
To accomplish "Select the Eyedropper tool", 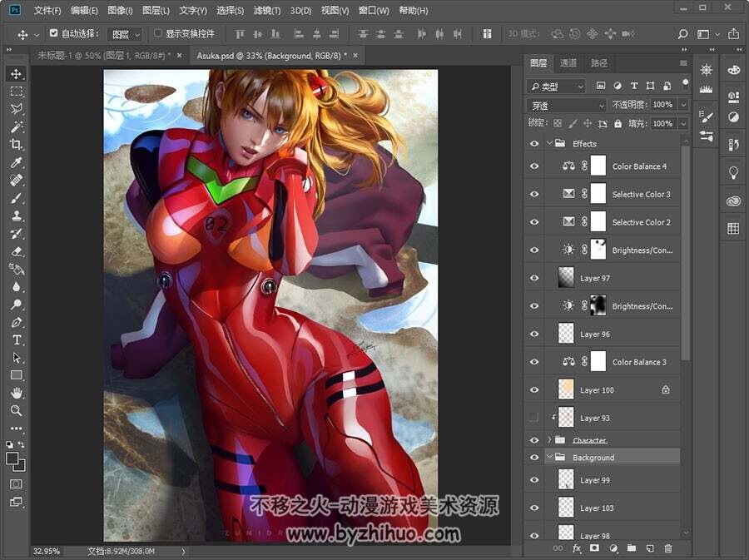I will coord(17,163).
